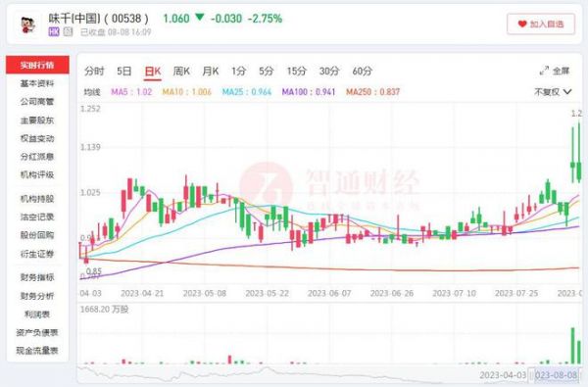Toggle the MA250 moving average legend

[x=372, y=91]
